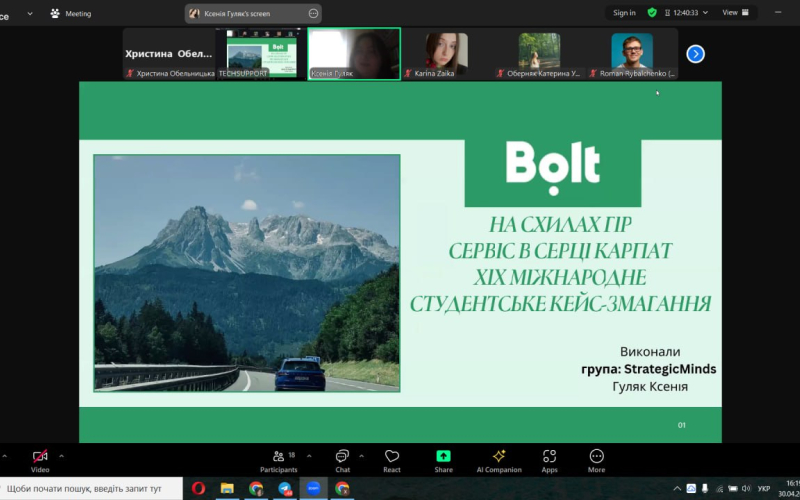Select Karina Zaika video tile
800x500 pixels.
coord(446,54)
